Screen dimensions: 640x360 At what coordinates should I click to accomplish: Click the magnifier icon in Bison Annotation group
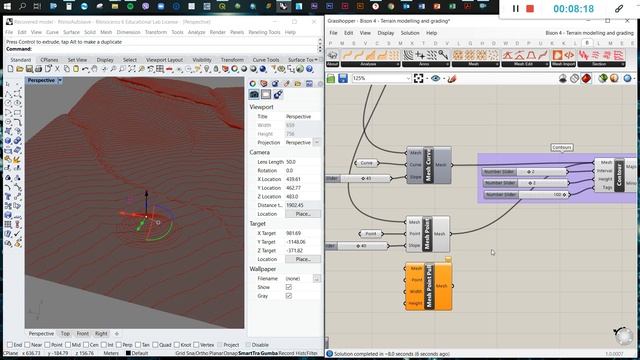[443, 55]
